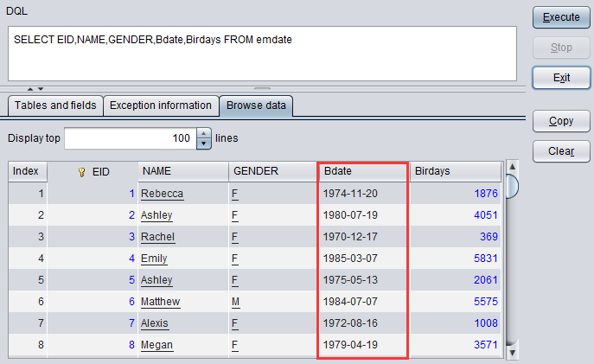Image resolution: width=594 pixels, height=364 pixels.
Task: Click the key icon in EID header
Action: coord(82,171)
